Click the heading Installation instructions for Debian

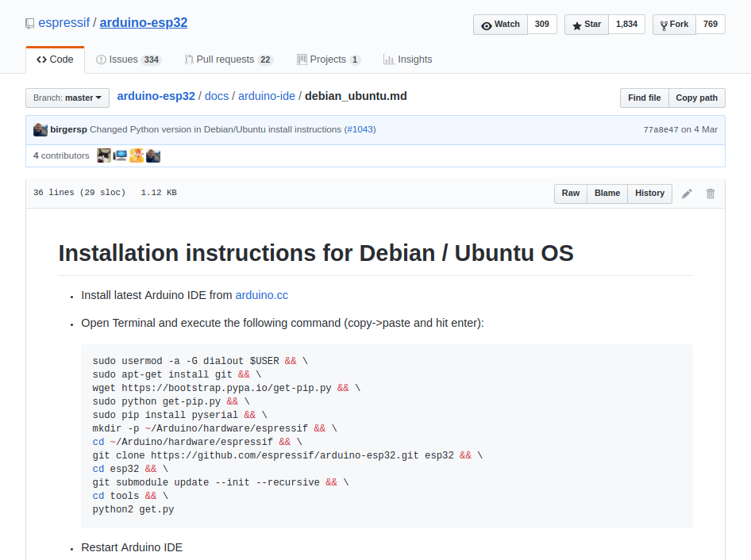316,253
